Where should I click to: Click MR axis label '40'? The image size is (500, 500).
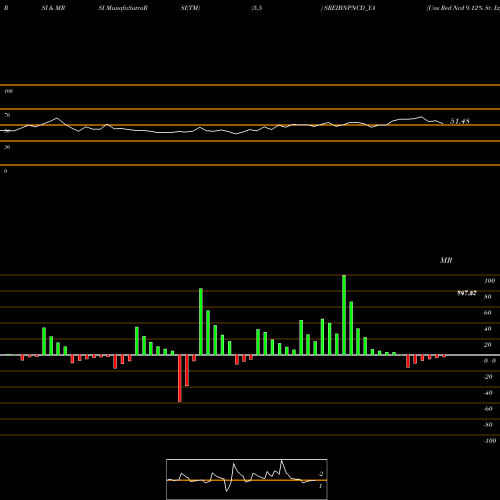click(488, 329)
